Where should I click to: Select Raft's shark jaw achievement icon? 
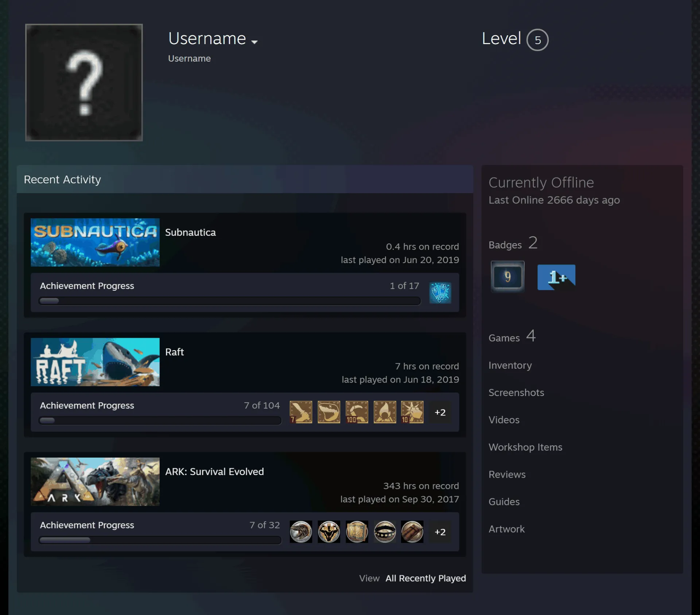point(329,412)
